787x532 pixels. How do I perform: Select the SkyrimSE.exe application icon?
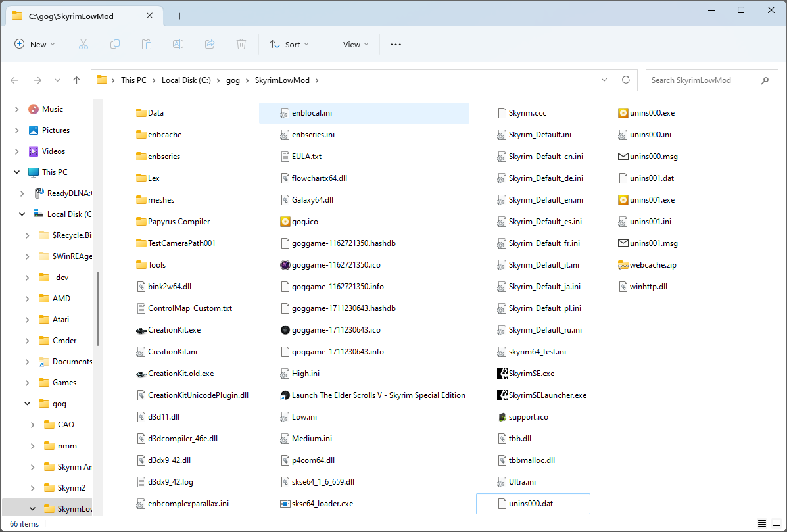click(502, 374)
